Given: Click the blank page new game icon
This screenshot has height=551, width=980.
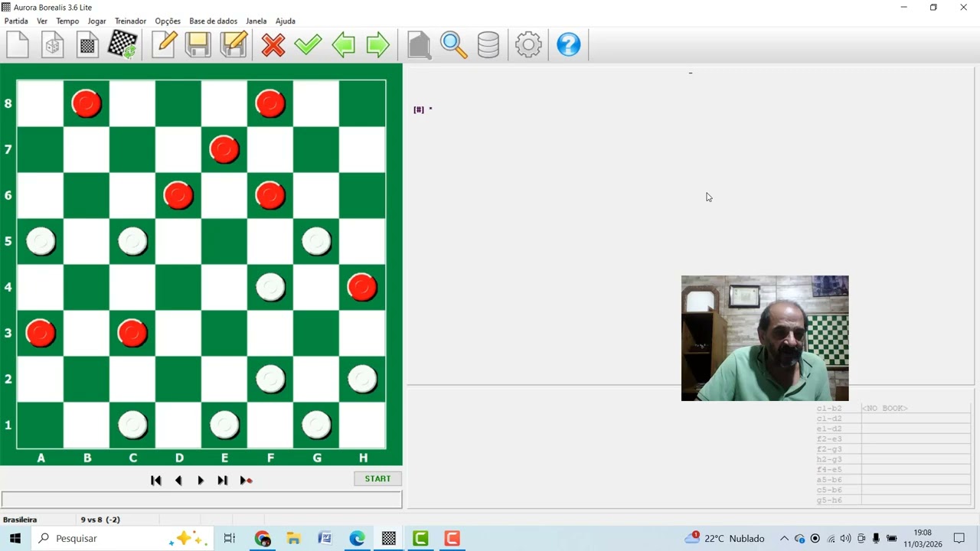Looking at the screenshot, I should [18, 45].
